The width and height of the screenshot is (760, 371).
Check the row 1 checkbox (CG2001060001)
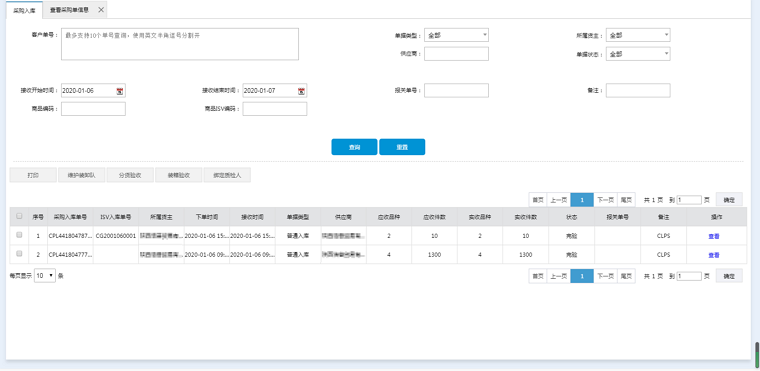click(x=19, y=235)
